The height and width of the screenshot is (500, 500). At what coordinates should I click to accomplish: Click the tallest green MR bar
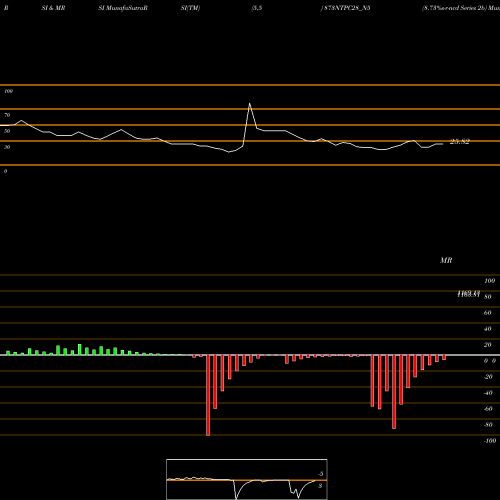click(x=80, y=350)
